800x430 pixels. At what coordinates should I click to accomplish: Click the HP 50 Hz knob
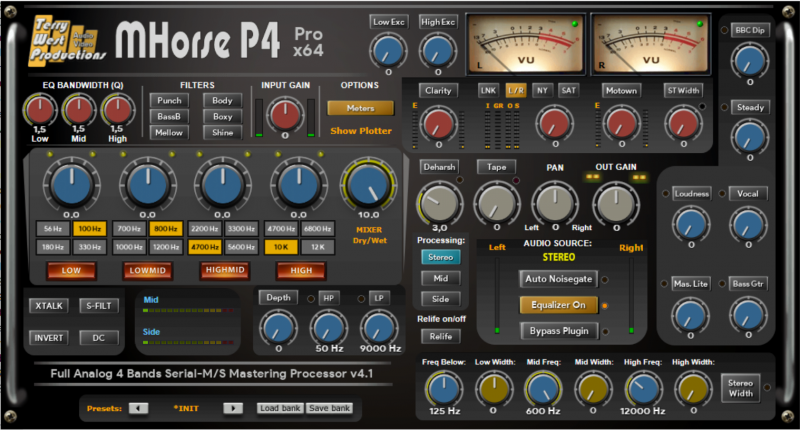pos(328,328)
